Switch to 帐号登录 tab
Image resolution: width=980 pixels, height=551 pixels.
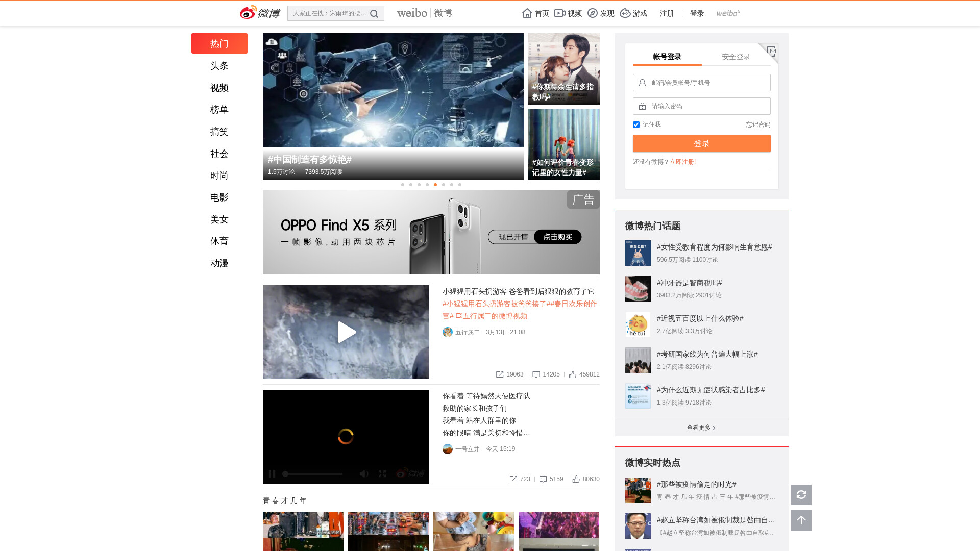(x=667, y=57)
